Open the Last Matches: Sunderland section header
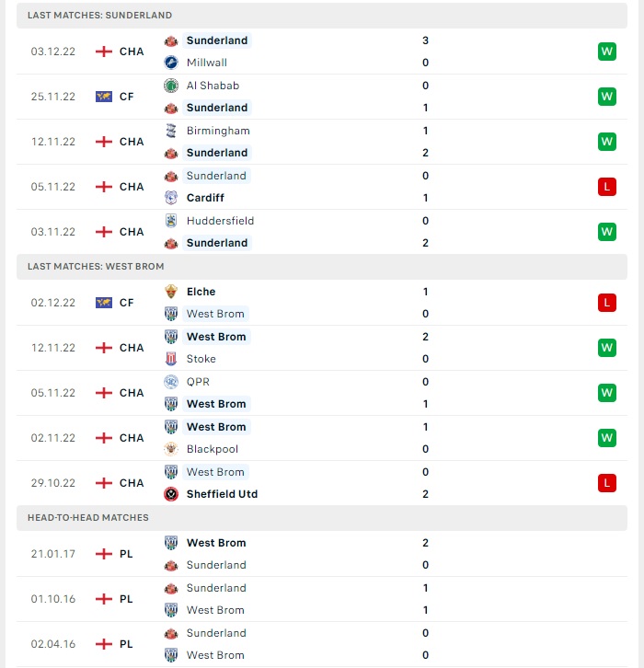 [x=322, y=16]
